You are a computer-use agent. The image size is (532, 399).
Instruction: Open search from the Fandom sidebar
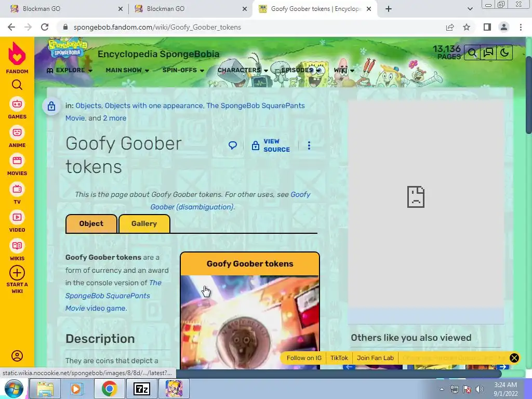pos(17,85)
